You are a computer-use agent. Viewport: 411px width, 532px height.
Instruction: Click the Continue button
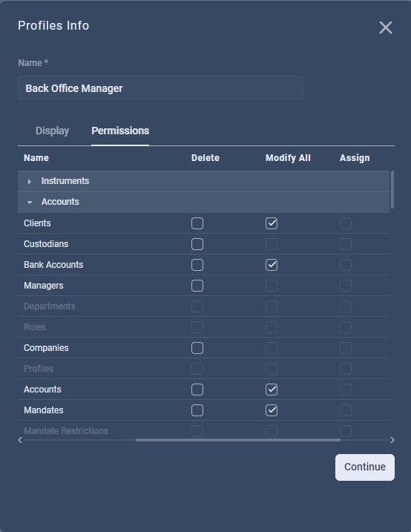click(365, 467)
